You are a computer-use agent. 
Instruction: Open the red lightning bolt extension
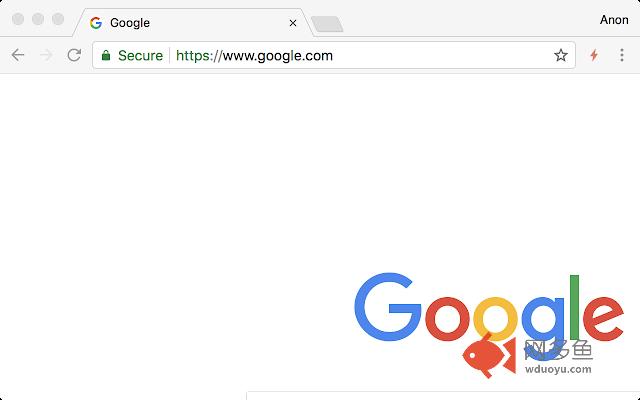pyautogui.click(x=594, y=55)
